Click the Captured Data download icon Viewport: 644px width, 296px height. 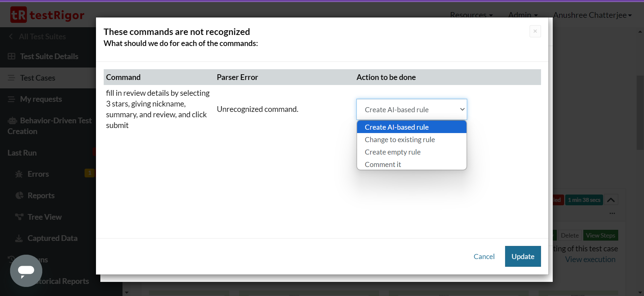[x=19, y=238]
